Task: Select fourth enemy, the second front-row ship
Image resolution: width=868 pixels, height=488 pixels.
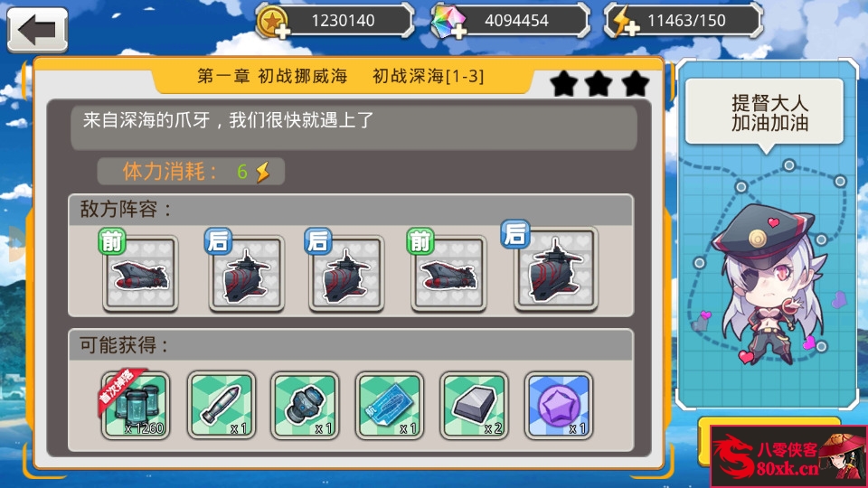Action: [449, 273]
